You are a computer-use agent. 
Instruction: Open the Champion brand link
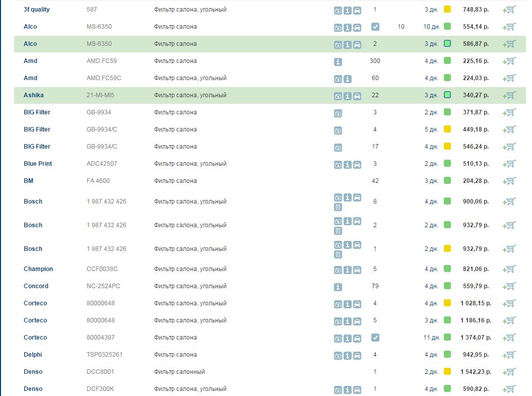[38, 269]
